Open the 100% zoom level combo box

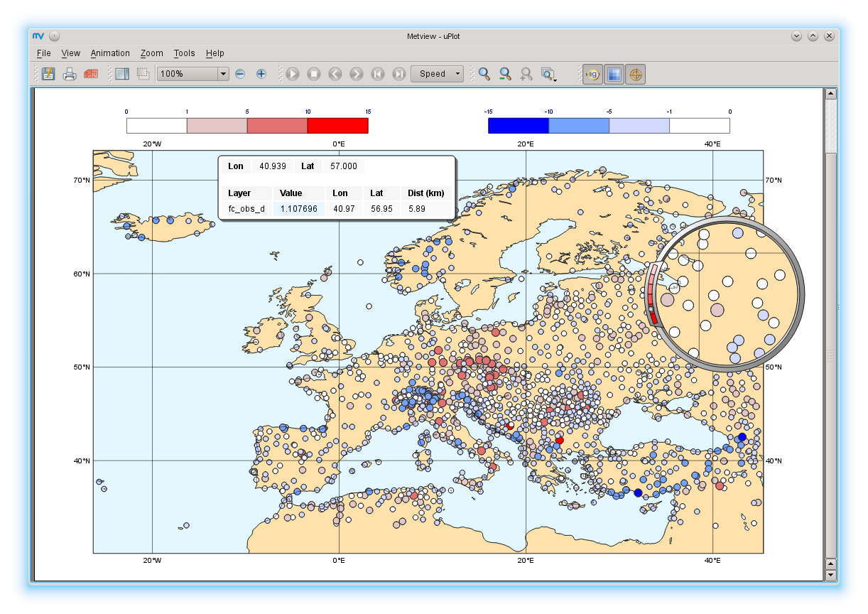coord(193,73)
